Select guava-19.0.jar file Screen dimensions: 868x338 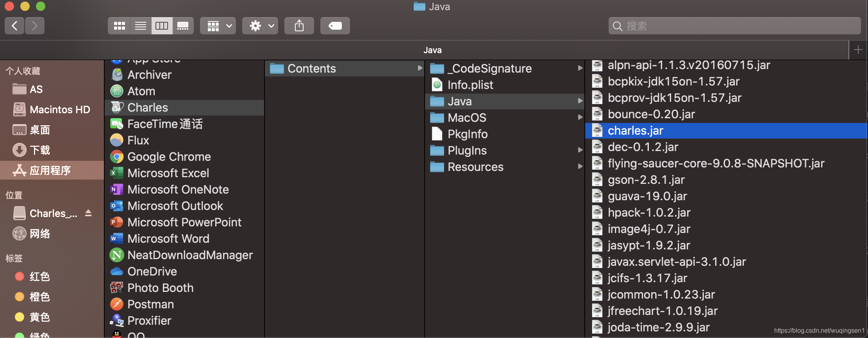tap(726, 196)
